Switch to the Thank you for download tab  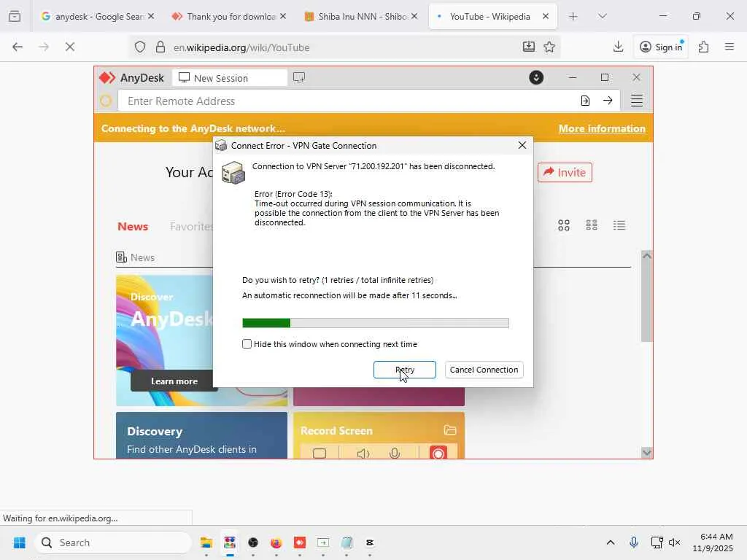click(x=228, y=16)
